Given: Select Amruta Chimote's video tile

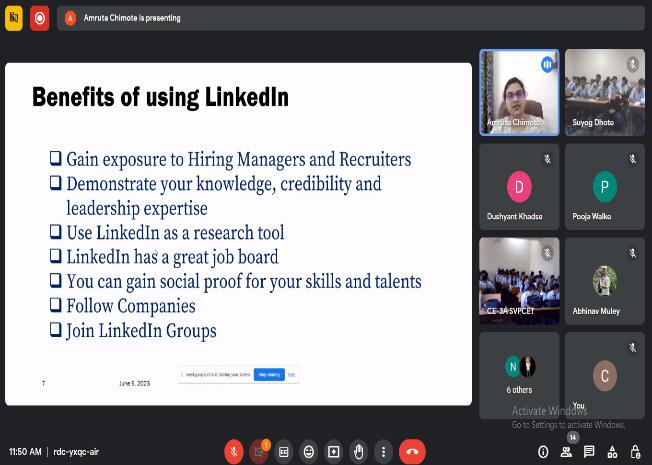Looking at the screenshot, I should click(x=519, y=92).
